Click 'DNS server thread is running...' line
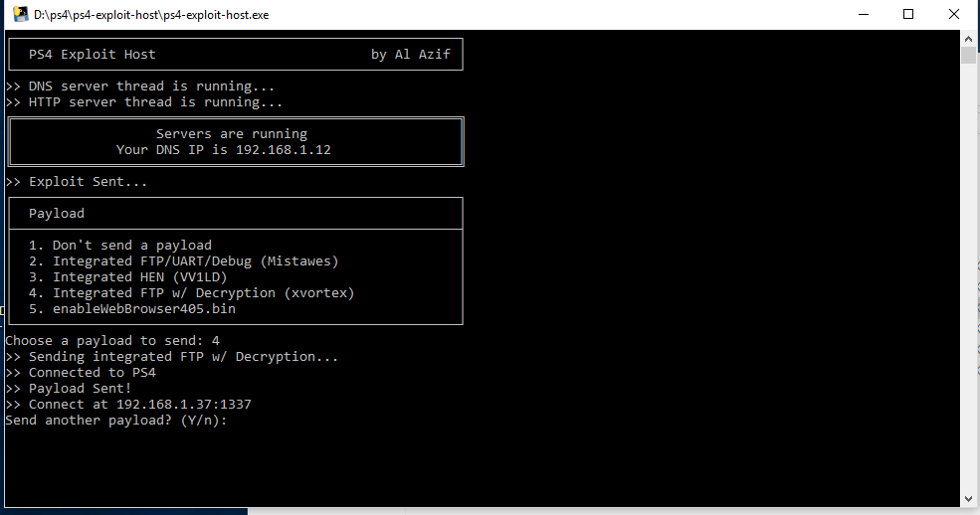The width and height of the screenshot is (980, 515). point(140,86)
